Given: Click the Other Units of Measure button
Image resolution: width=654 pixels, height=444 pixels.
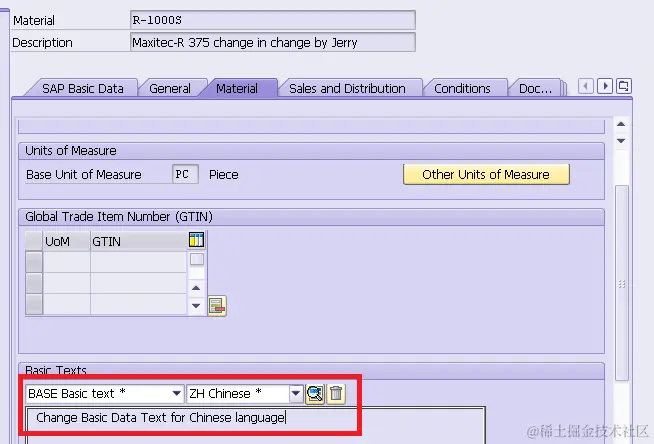Looking at the screenshot, I should click(486, 174).
